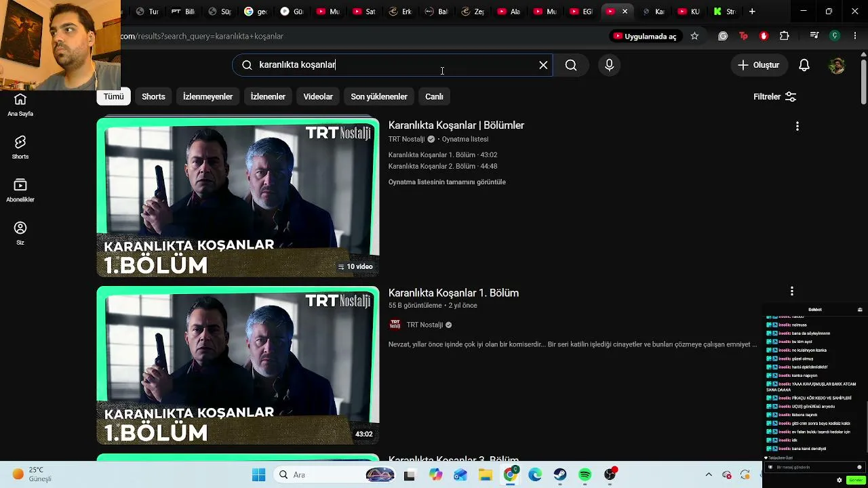The width and height of the screenshot is (868, 488).
Task: Click Oynatma listesinin tamamını görüntüle
Action: pyautogui.click(x=447, y=182)
